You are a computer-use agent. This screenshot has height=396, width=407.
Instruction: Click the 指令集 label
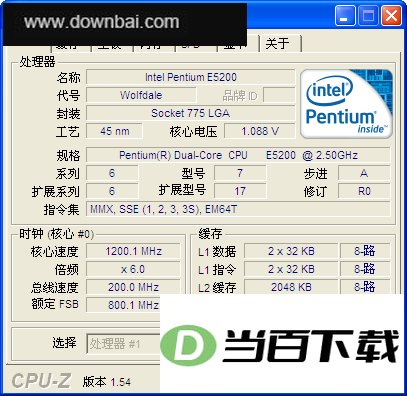click(x=62, y=210)
